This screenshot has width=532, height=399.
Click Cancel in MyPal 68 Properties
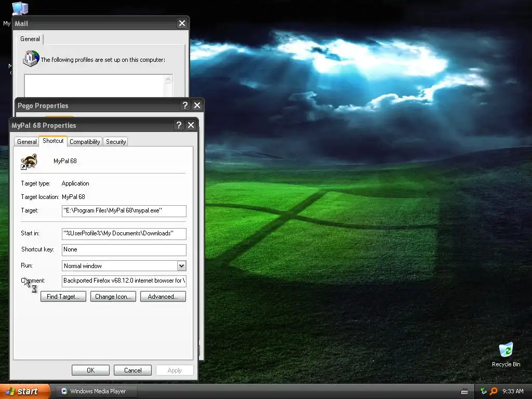(132, 370)
